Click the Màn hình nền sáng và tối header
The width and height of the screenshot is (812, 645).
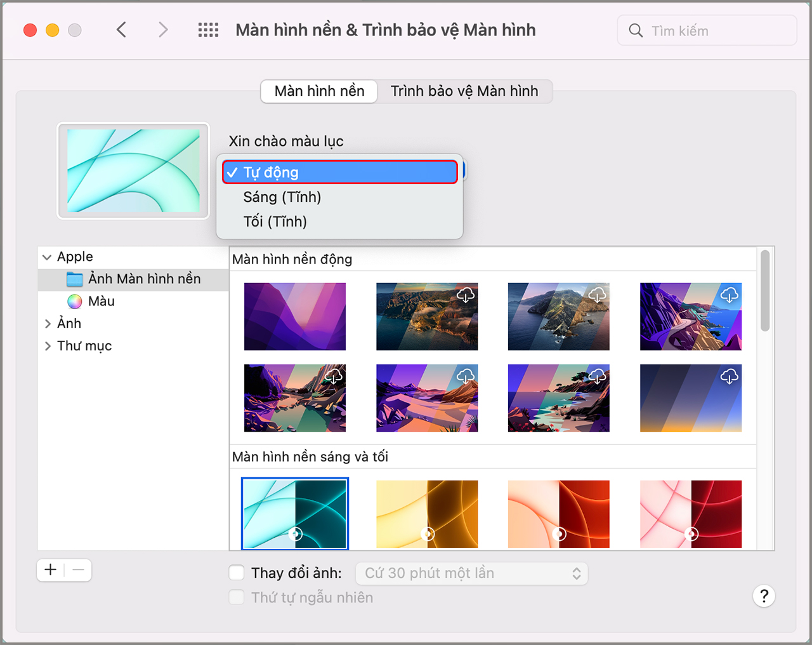pos(310,457)
